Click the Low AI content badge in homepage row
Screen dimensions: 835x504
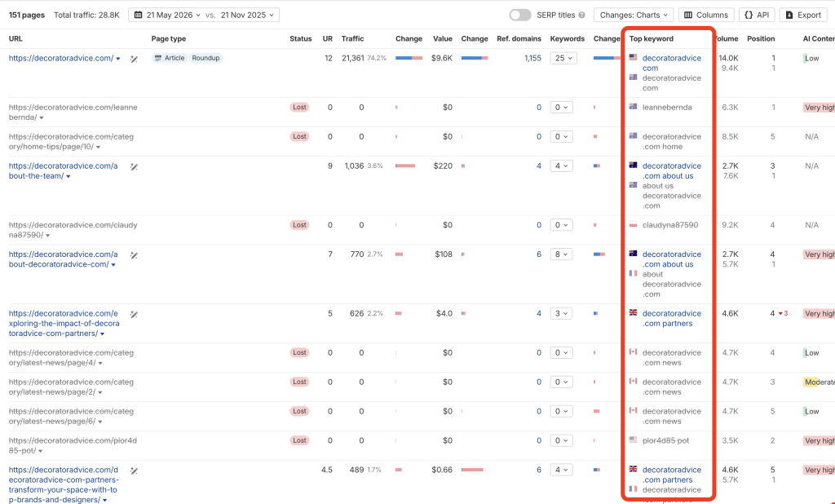811,58
